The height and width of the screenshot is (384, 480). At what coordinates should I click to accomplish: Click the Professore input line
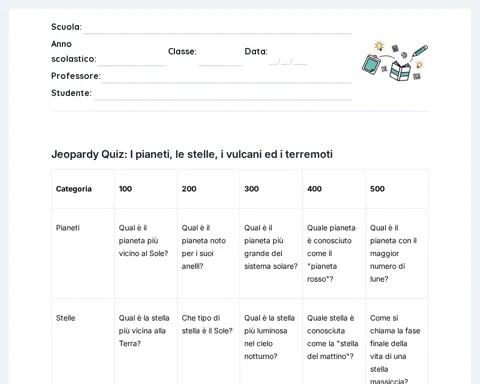[227, 77]
